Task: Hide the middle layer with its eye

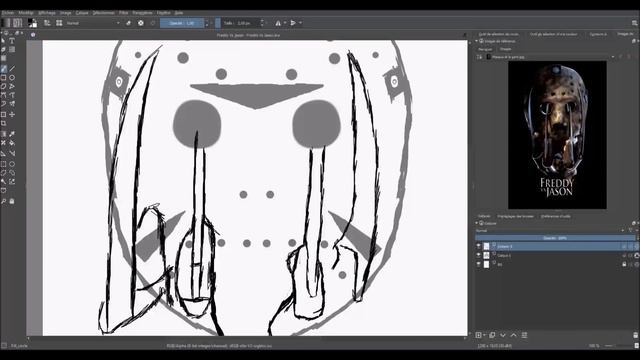Action: pyautogui.click(x=479, y=255)
